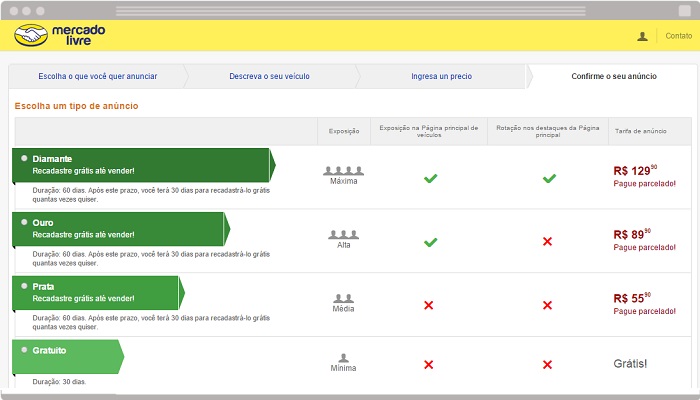The image size is (700, 400).
Task: Click the Grátis! price text
Action: [630, 363]
